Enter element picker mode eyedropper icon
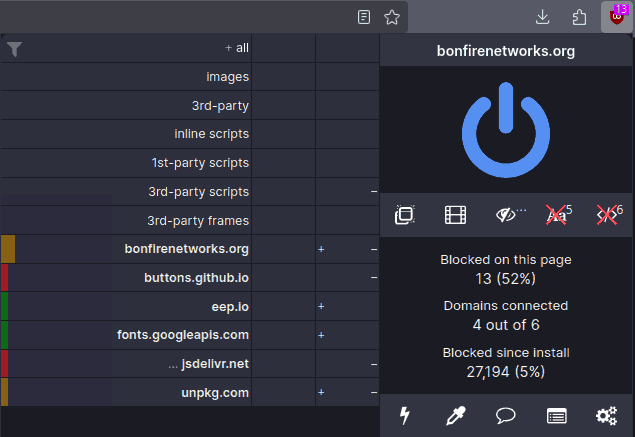Viewport: 635px width, 437px height. (455, 416)
